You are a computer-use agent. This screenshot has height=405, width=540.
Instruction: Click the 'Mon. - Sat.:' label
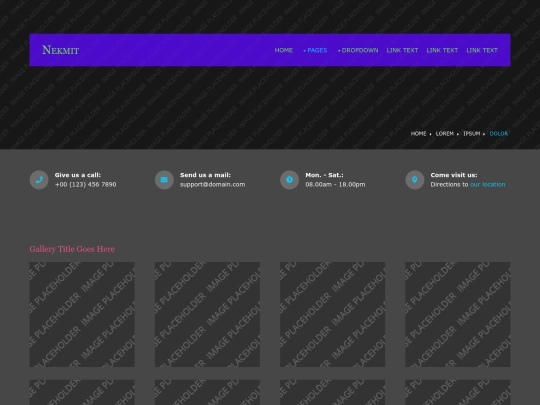[324, 175]
